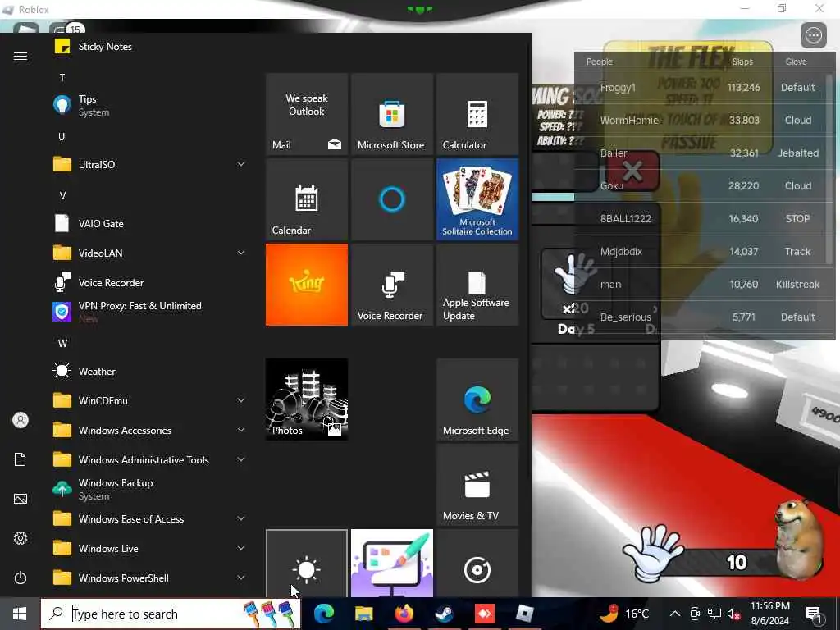Open File Explorer from the taskbar
This screenshot has height=630, width=840.
(363, 614)
